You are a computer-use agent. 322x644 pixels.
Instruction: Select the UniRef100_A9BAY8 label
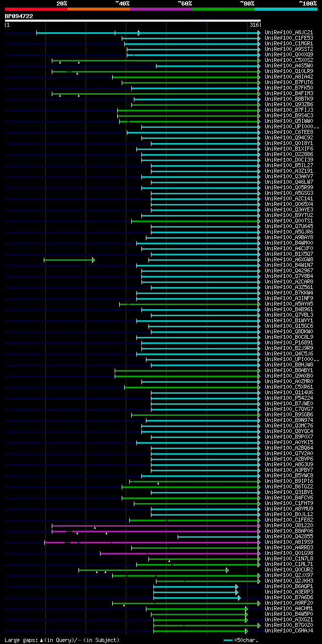[x=289, y=238]
